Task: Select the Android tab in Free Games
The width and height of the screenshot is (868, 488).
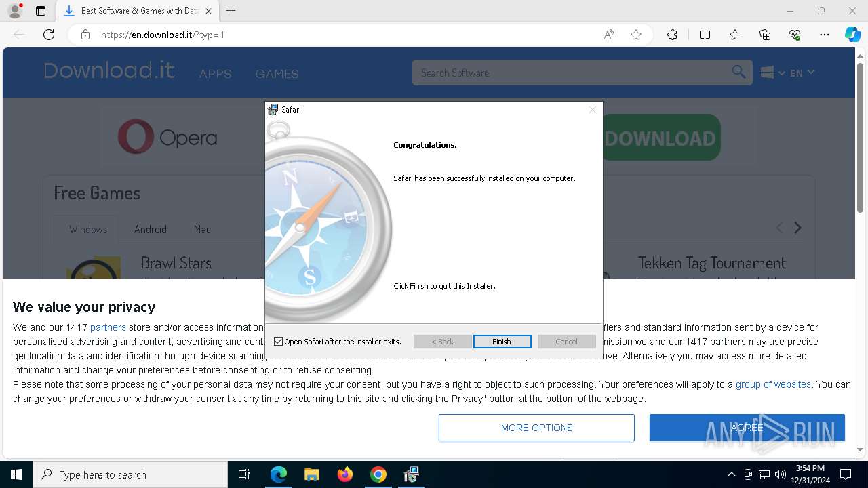Action: tap(151, 229)
